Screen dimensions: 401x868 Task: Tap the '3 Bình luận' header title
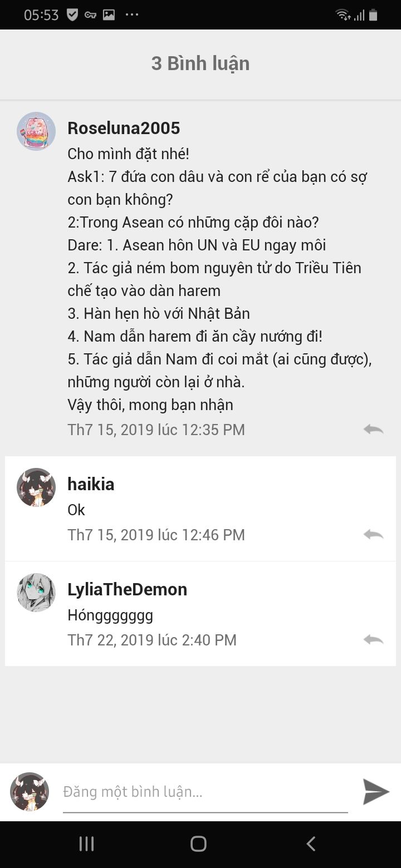pos(200,63)
